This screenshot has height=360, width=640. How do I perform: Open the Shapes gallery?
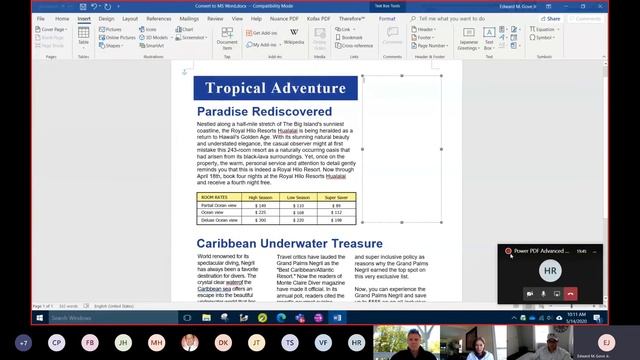(x=111, y=46)
